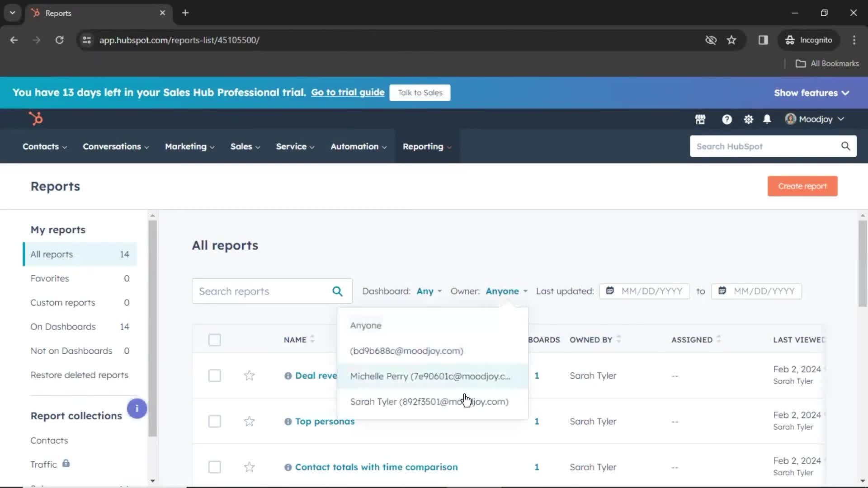Screen dimensions: 868x488
Task: Favorite the Deal revenue report star
Action: point(249,375)
